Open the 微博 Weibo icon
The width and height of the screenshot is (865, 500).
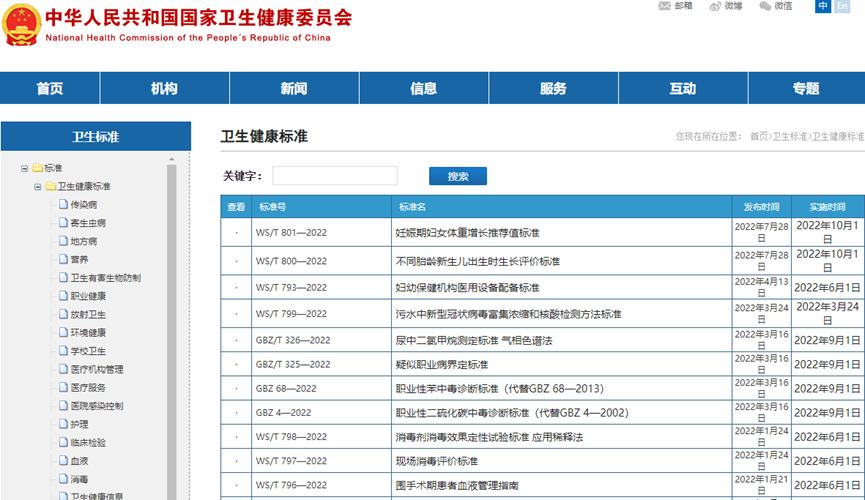715,6
